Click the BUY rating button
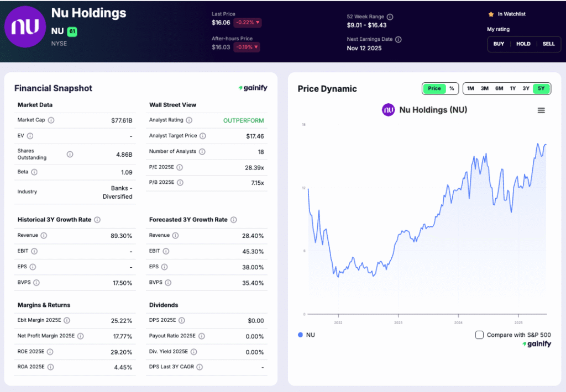 [499, 44]
